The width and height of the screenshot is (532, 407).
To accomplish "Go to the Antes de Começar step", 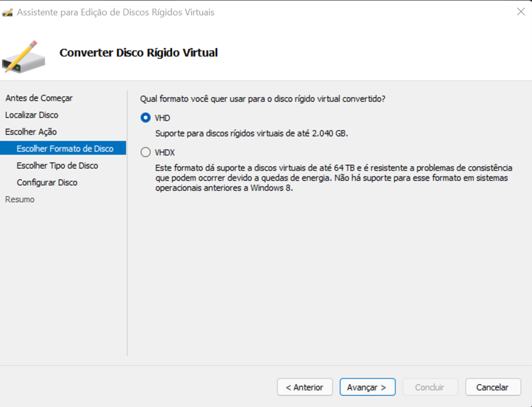I will (39, 98).
